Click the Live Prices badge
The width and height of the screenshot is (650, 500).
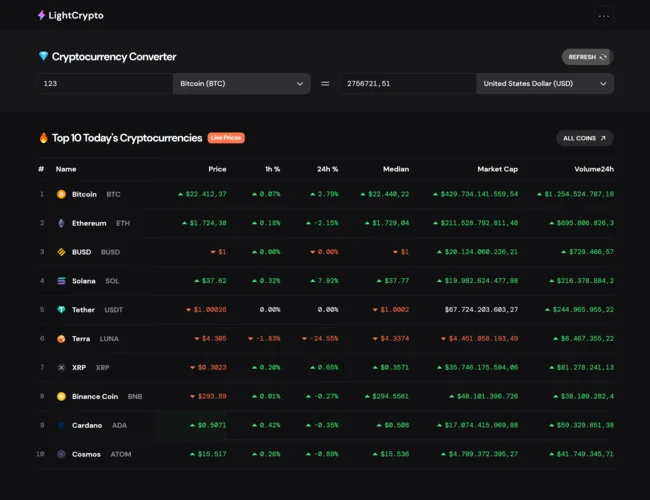226,138
